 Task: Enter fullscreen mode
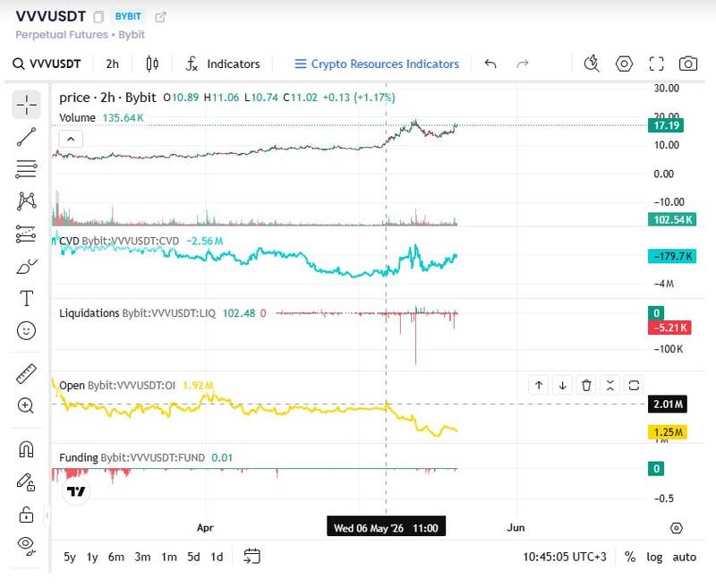[656, 64]
